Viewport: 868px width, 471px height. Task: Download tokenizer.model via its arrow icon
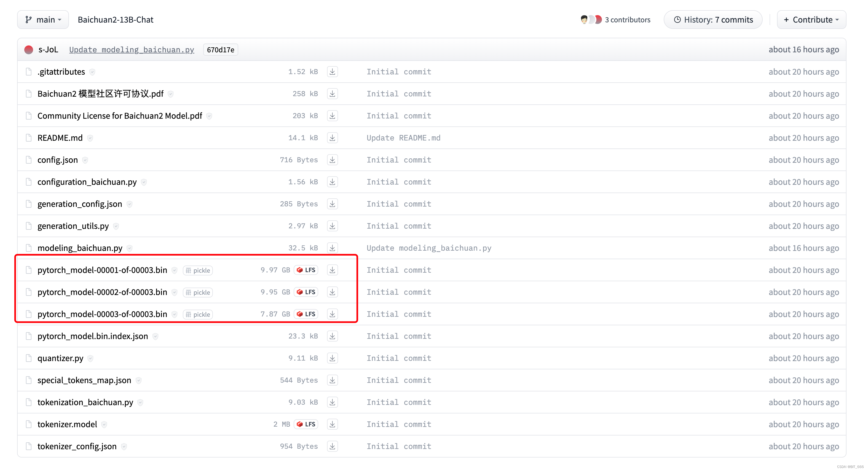[x=332, y=424]
